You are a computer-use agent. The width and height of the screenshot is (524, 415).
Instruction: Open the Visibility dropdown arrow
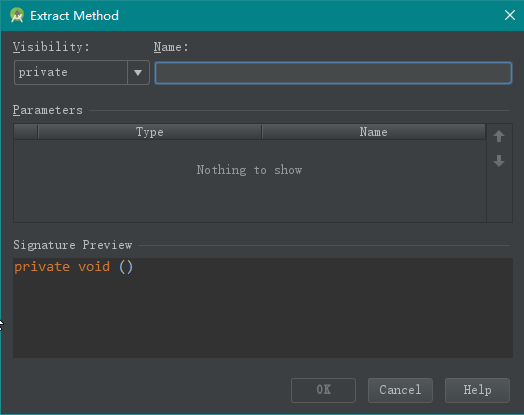tap(138, 73)
